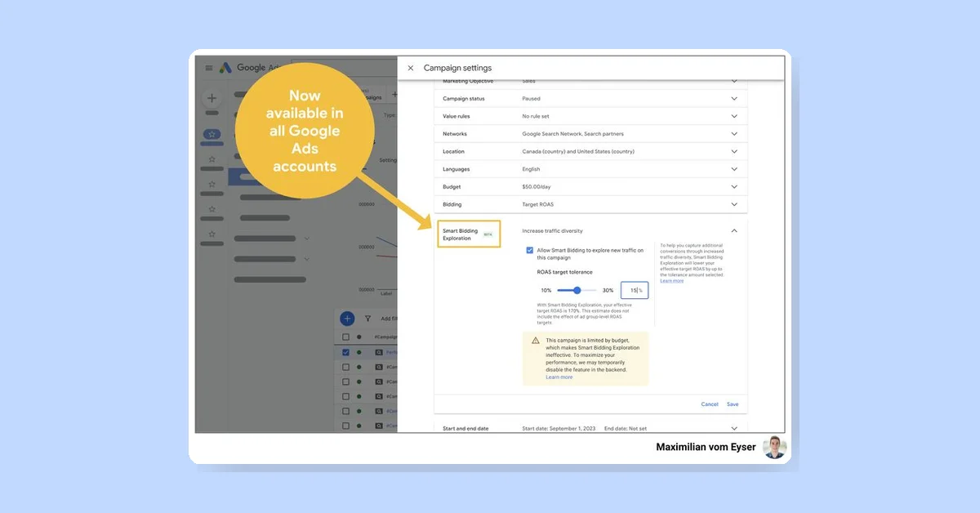Screen dimensions: 980x513
Task: Click the ROAS target tolerance slider handle
Action: point(577,290)
